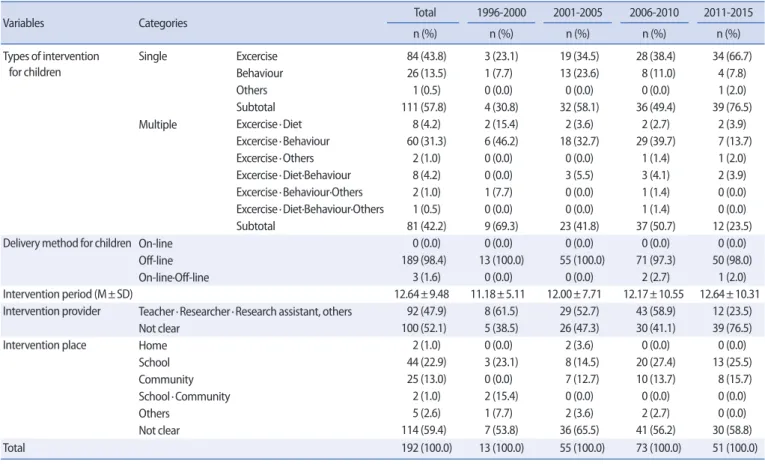
Task: Click the 'Excercise' single-intervention row label
Action: tap(257, 56)
